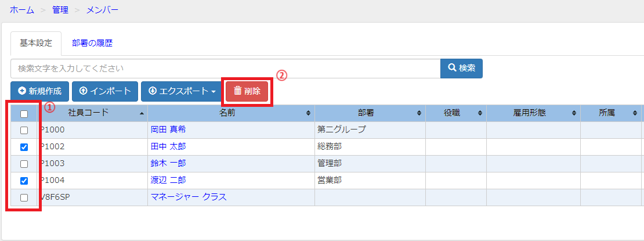
Task: Click the trash 削除 delete button
Action: point(247,91)
